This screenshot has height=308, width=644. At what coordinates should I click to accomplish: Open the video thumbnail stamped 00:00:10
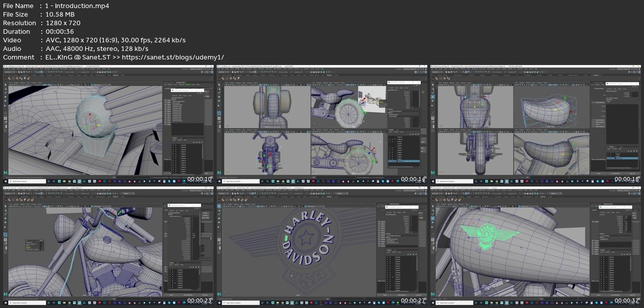[108, 124]
